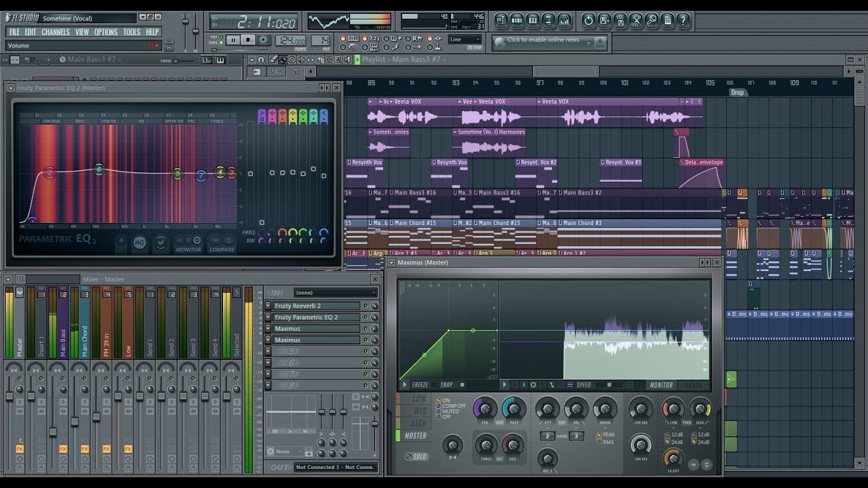Image resolution: width=868 pixels, height=488 pixels.
Task: Open the VIEW menu
Action: [82, 32]
